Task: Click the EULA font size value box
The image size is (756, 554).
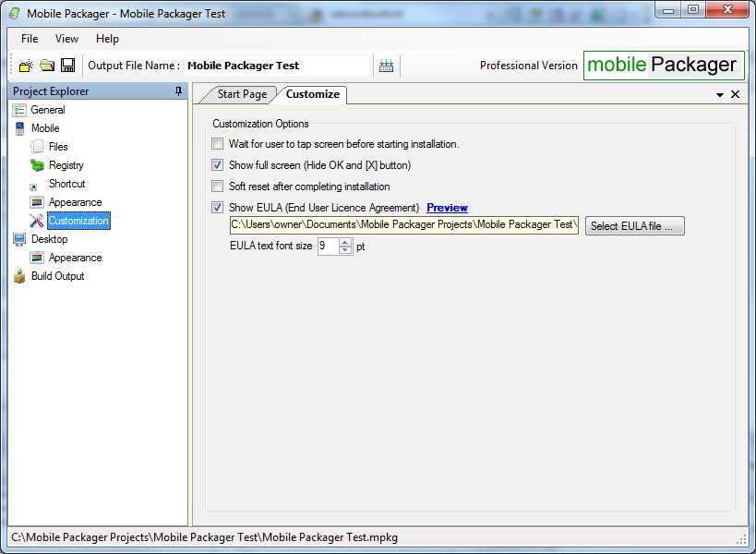Action: coord(329,247)
